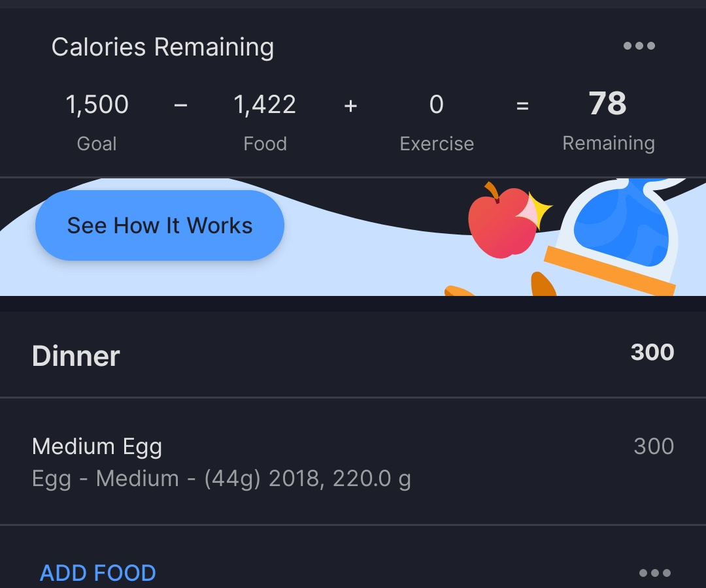Screen dimensions: 706x588
Task: Tap egg serving details subtitle text
Action: pyautogui.click(x=221, y=479)
